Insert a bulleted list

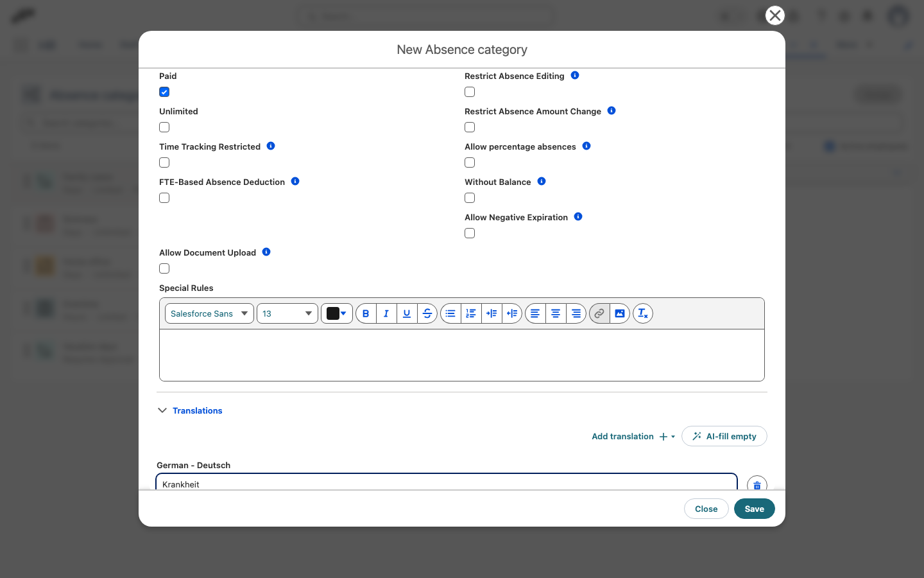tap(450, 313)
